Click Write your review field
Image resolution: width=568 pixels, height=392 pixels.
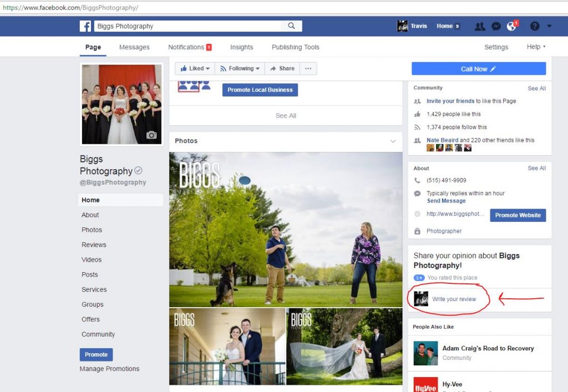[454, 299]
